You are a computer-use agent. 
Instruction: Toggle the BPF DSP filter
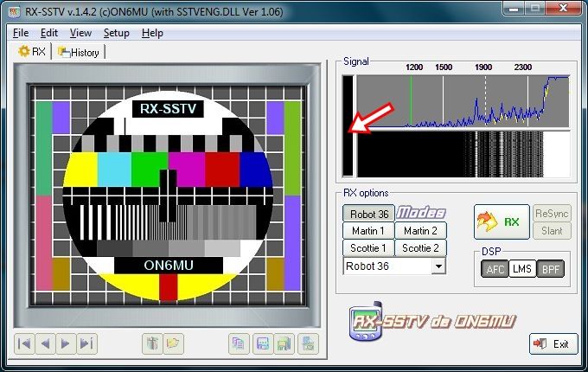click(551, 269)
